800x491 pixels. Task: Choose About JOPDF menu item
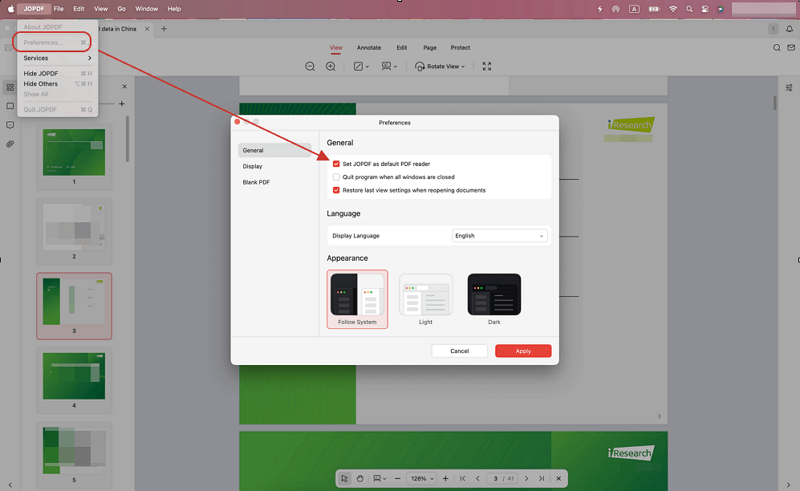(57, 27)
